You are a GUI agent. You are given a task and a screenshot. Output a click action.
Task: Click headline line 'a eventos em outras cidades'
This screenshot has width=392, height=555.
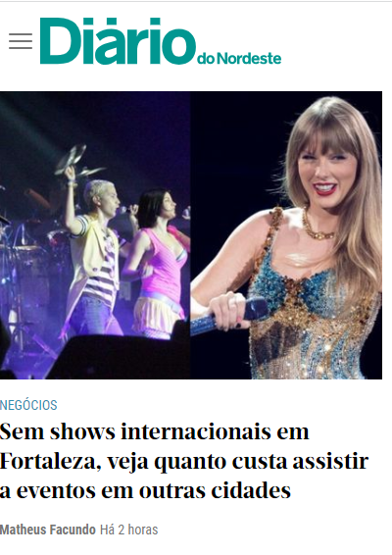point(145,490)
